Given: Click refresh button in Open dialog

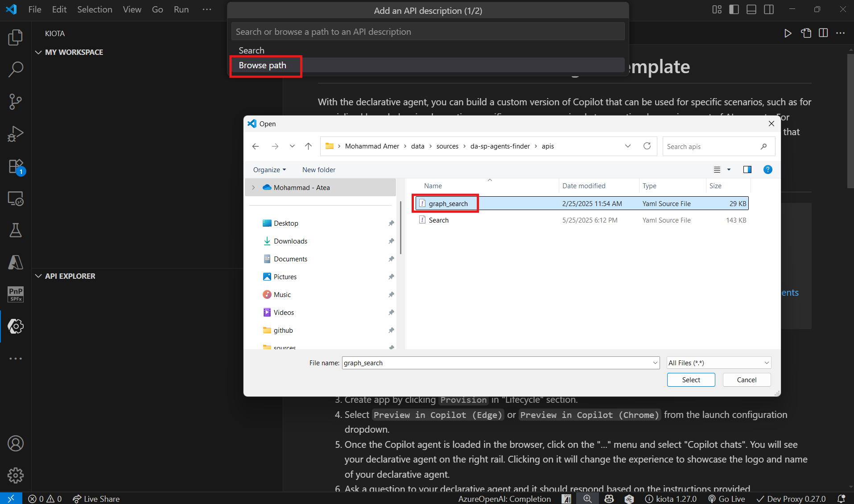Looking at the screenshot, I should 647,146.
